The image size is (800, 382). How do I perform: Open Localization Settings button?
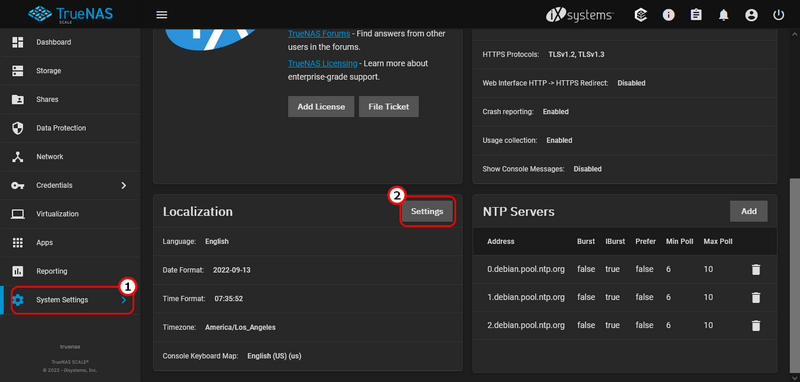click(427, 211)
